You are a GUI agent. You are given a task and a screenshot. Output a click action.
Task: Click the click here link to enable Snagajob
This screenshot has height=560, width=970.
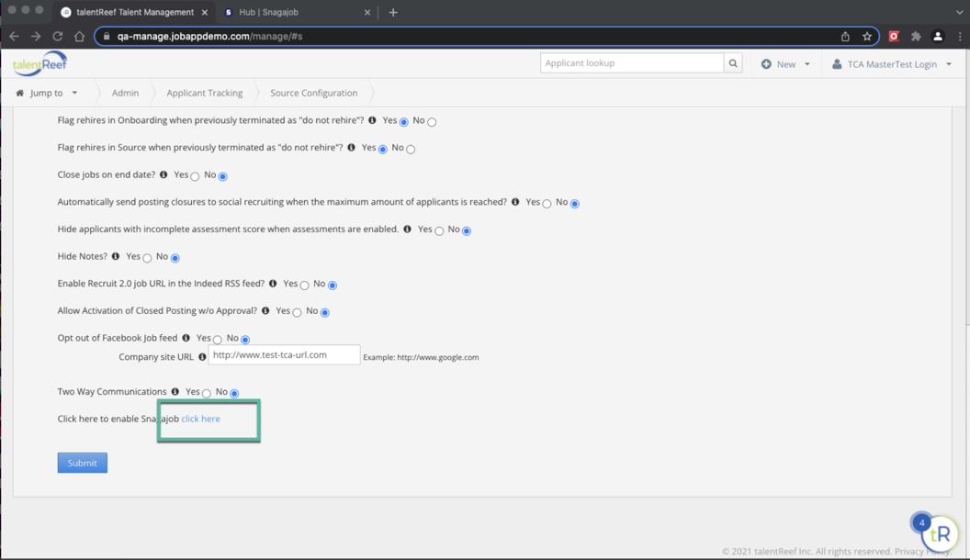(200, 419)
